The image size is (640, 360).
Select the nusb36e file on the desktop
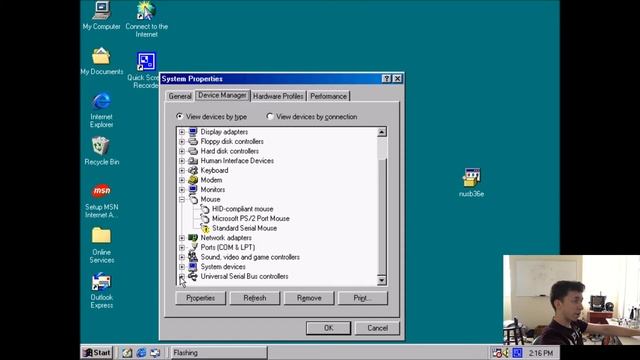tap(471, 178)
